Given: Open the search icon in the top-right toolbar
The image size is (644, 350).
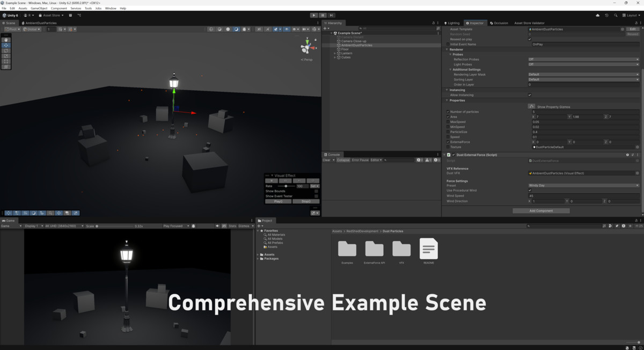Looking at the screenshot, I should pyautogui.click(x=616, y=16).
